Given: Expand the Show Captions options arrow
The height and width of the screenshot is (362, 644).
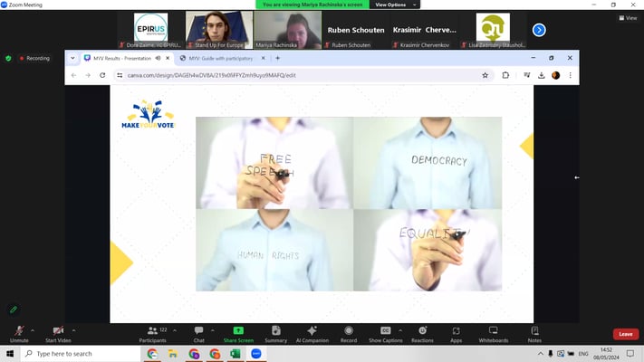Looking at the screenshot, I should tap(400, 330).
